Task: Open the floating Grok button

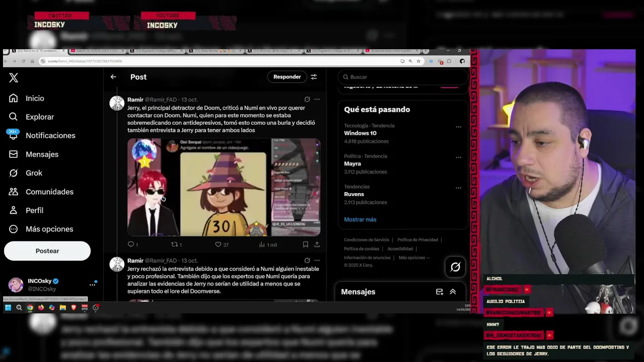Action: [455, 267]
